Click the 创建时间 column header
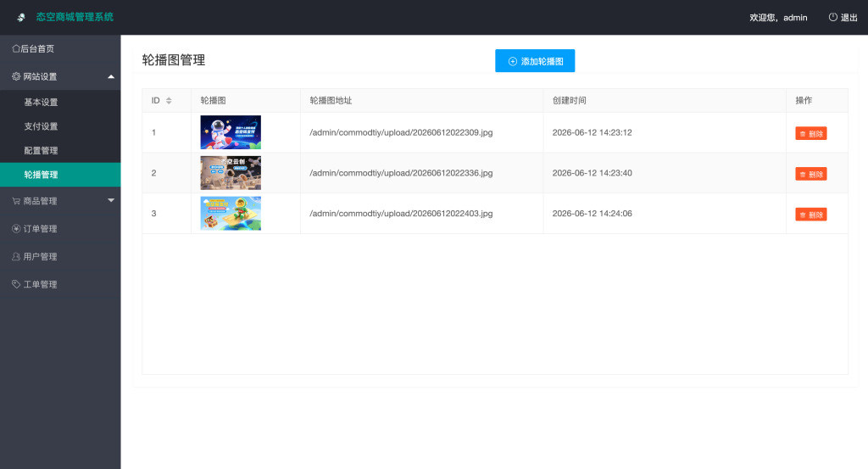The image size is (868, 469). (x=569, y=100)
